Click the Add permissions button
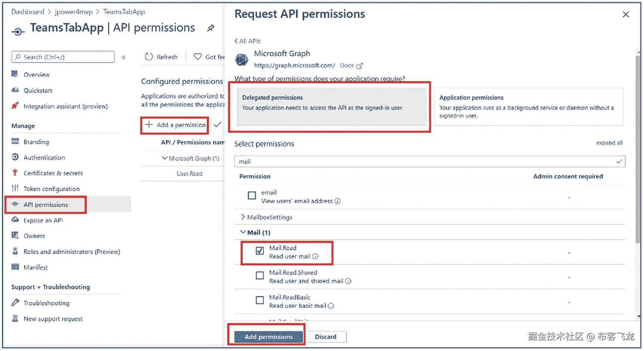Viewport: 644px width, 351px height. (x=268, y=336)
